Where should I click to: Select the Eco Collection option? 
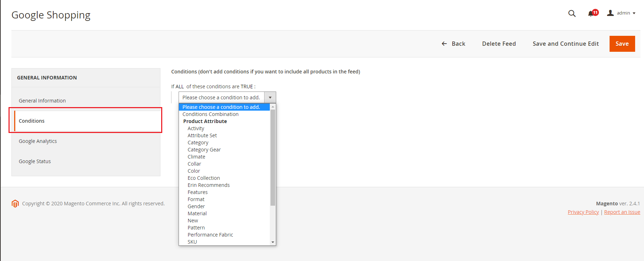click(224, 178)
